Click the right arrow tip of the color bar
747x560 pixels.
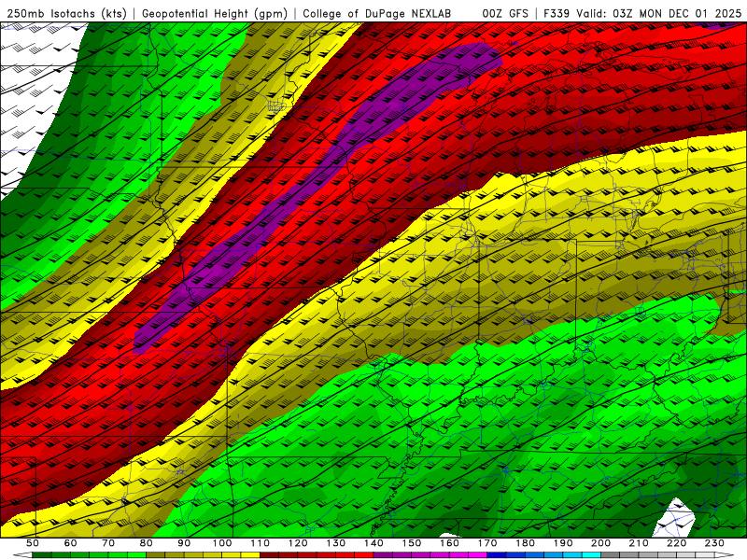[724, 554]
